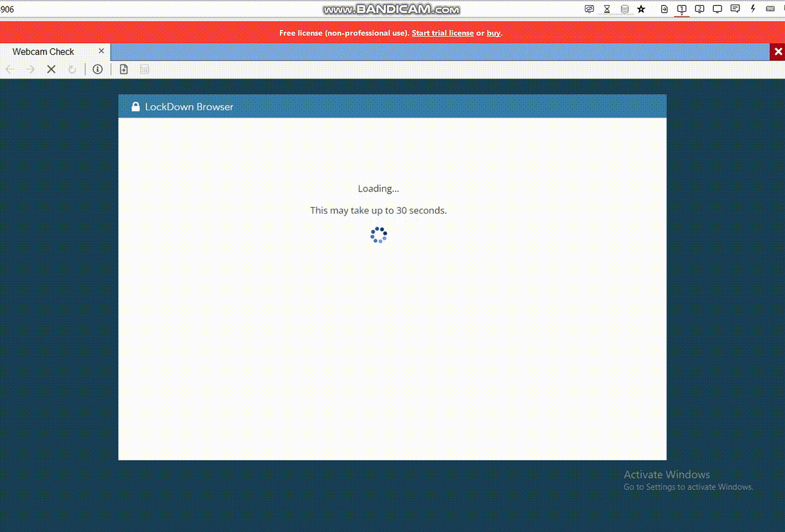The height and width of the screenshot is (532, 785).
Task: Enable the monitor 1 display toggle
Action: pos(682,8)
